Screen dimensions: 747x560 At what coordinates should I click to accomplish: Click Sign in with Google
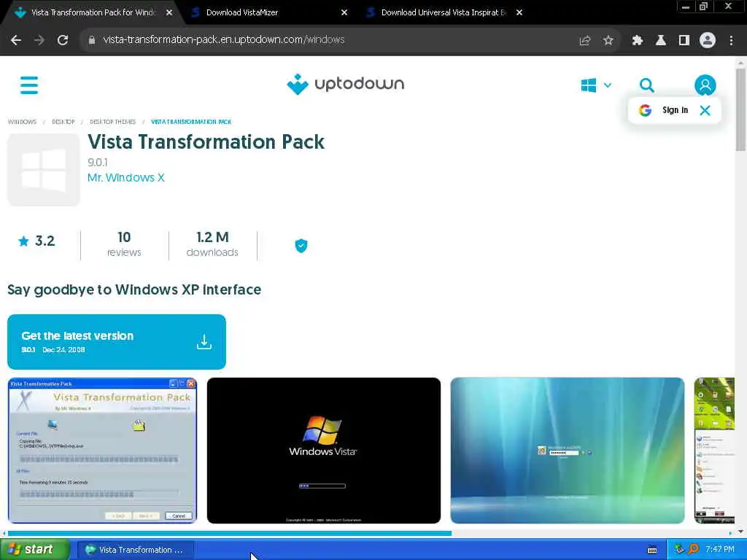pos(664,111)
